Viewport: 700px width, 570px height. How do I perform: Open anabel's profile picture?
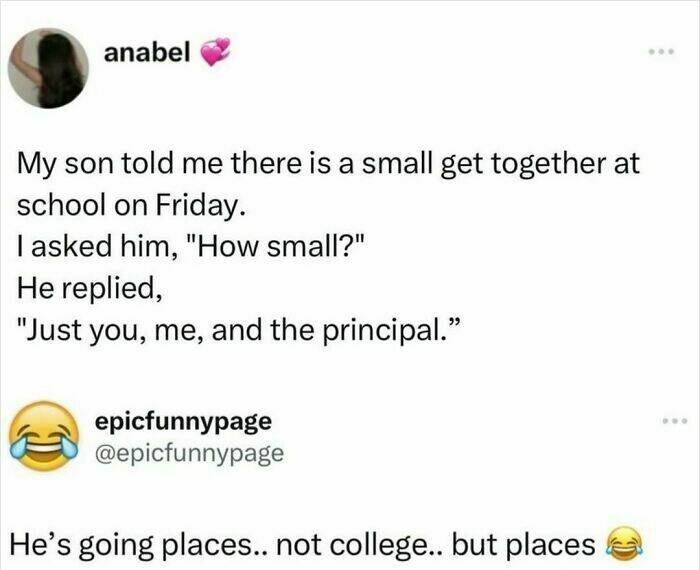pos(47,66)
